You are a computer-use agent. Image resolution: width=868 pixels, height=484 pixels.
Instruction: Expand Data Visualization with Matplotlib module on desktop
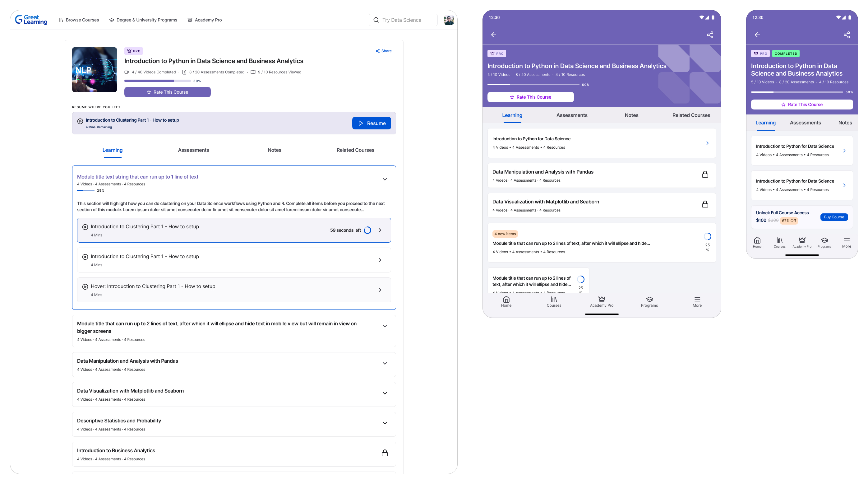tap(385, 393)
